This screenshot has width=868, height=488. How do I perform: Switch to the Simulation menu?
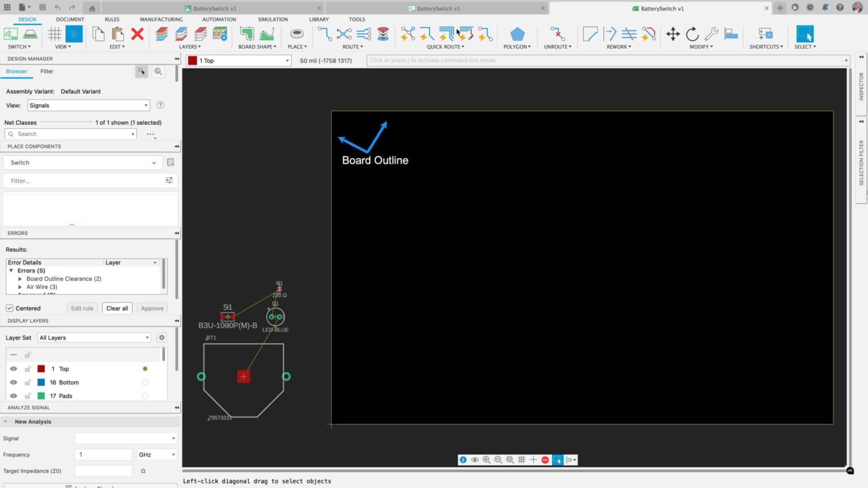[272, 19]
